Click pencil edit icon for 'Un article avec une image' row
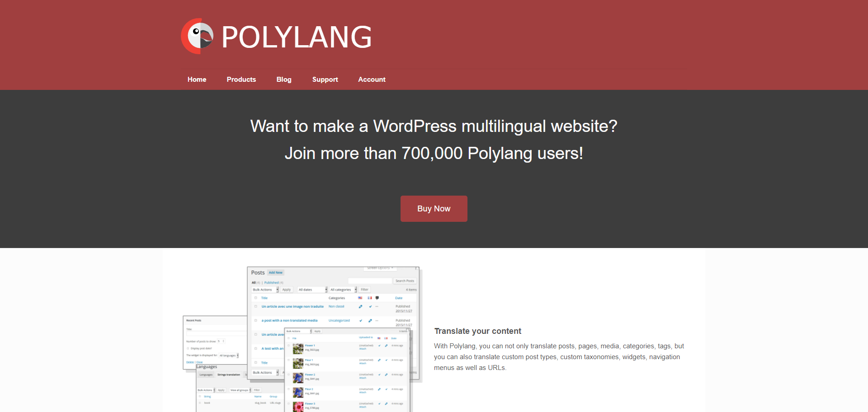 pos(360,307)
